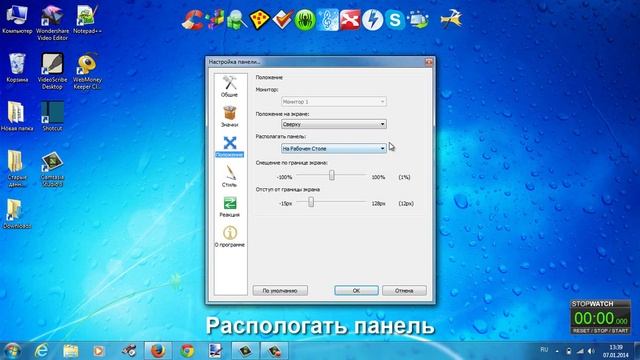Open the media player taskbar icon
The width and height of the screenshot is (640, 360).
click(99, 351)
